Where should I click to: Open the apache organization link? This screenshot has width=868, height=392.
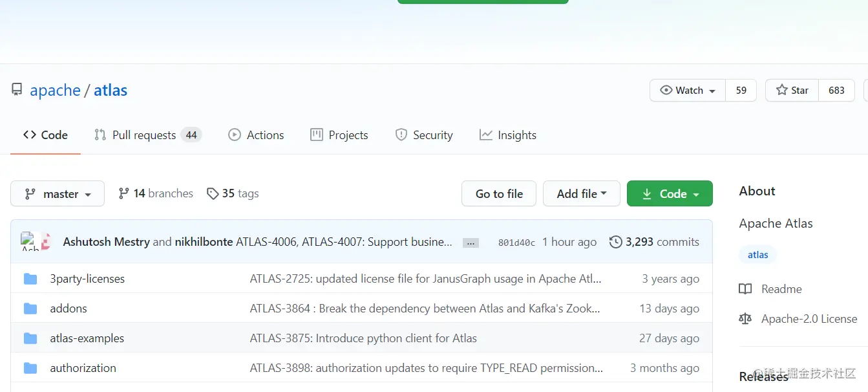[55, 90]
